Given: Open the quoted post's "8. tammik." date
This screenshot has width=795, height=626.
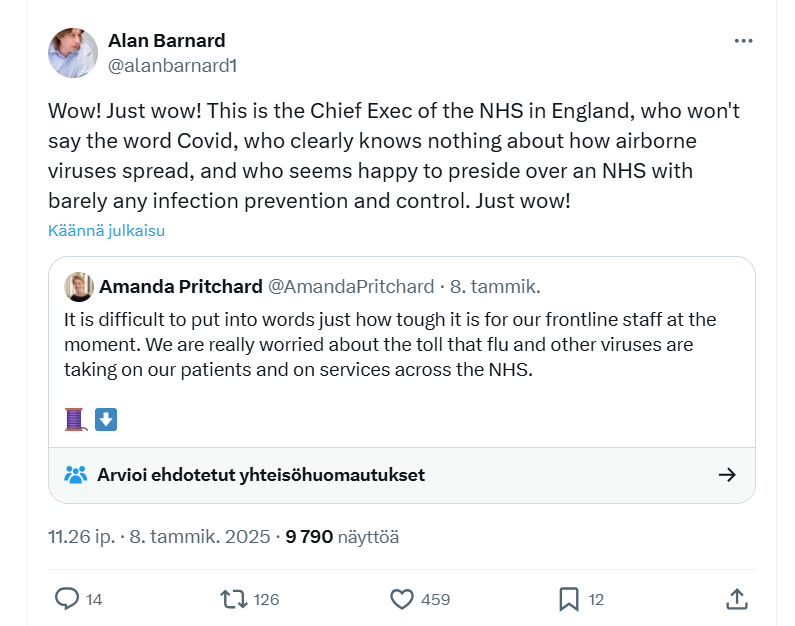Looking at the screenshot, I should coord(495,287).
